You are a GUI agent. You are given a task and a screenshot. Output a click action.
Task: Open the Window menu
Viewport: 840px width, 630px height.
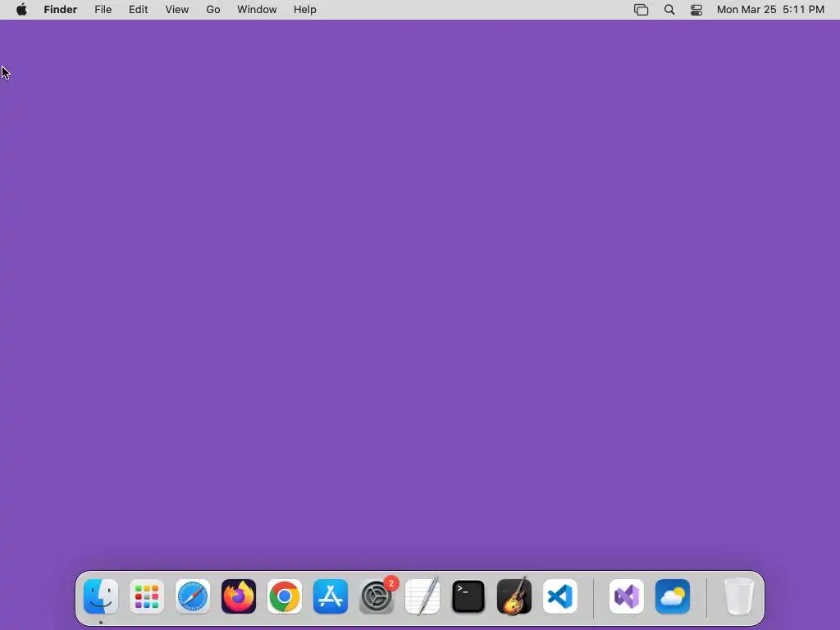[x=257, y=10]
